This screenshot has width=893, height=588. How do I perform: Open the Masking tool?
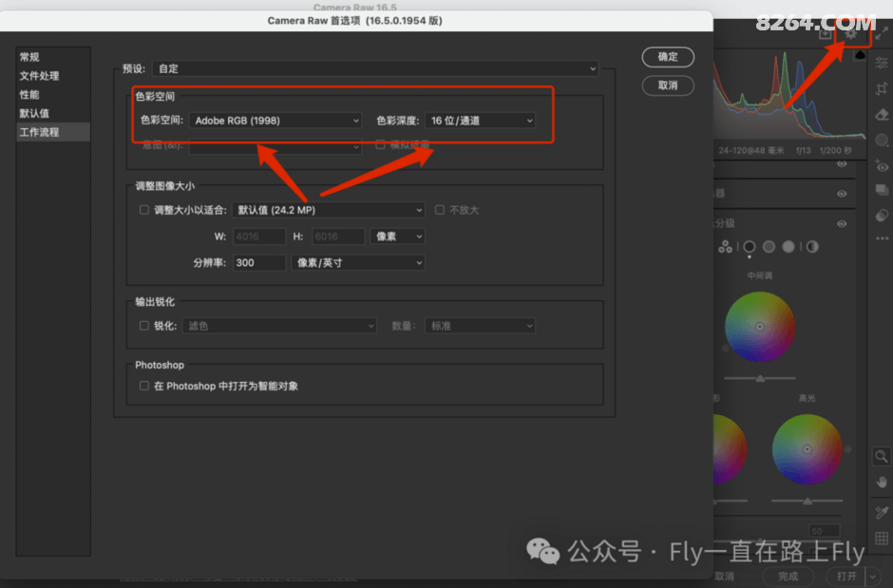tap(882, 140)
